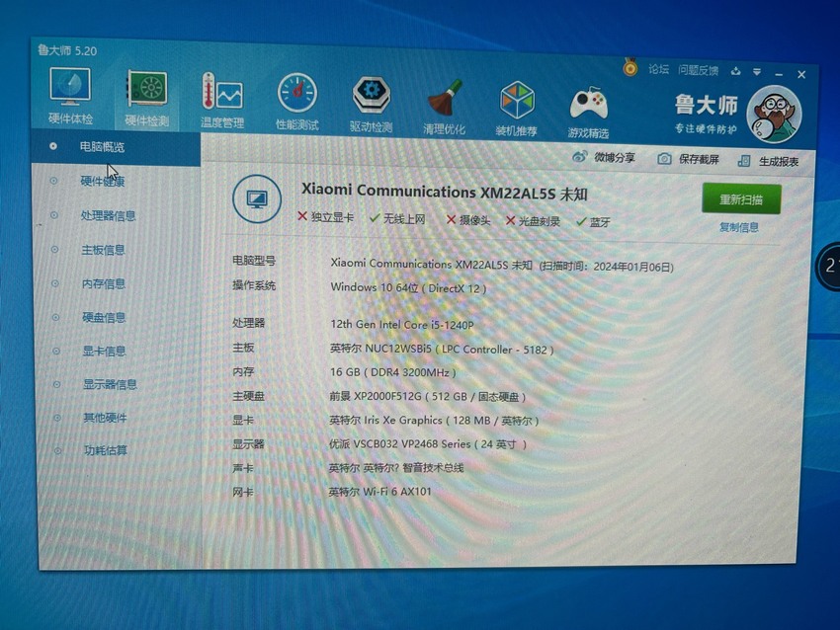Screen dimensions: 840x630
Task: Click the 电脑型号 row value with scan date
Action: 501,265
